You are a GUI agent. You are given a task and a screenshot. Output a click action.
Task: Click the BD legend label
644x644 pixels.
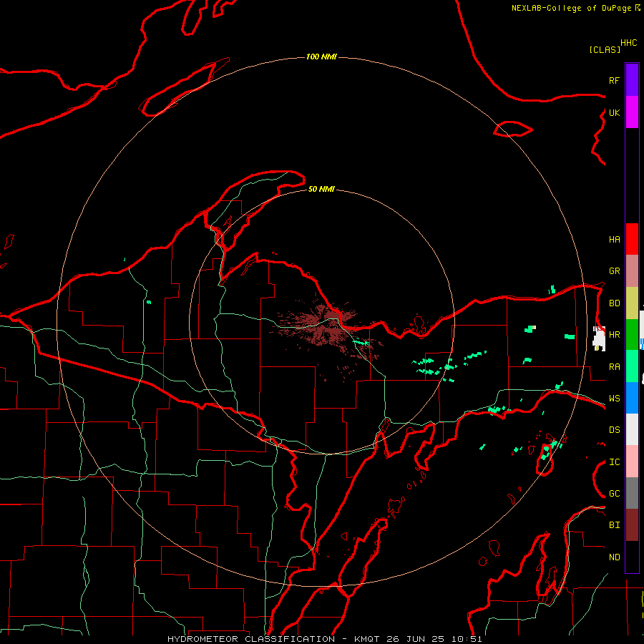tap(614, 303)
